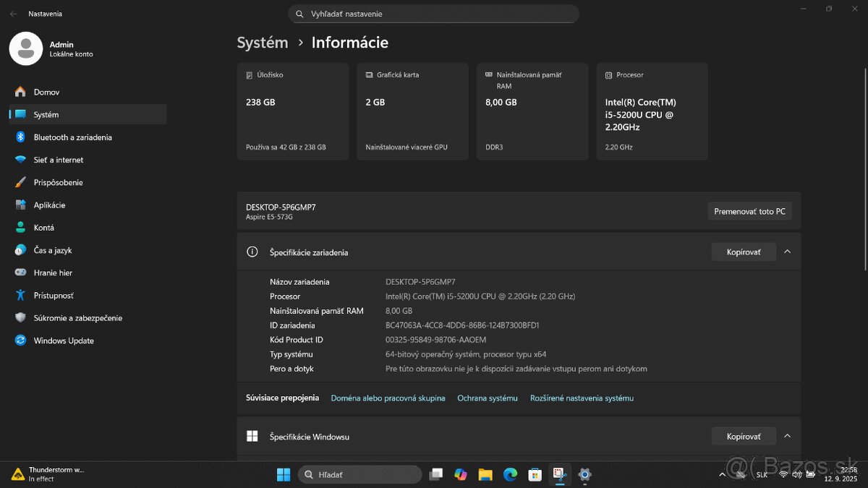The image size is (868, 488).
Task: Open Microsoft Edge from the taskbar
Action: [x=510, y=474]
